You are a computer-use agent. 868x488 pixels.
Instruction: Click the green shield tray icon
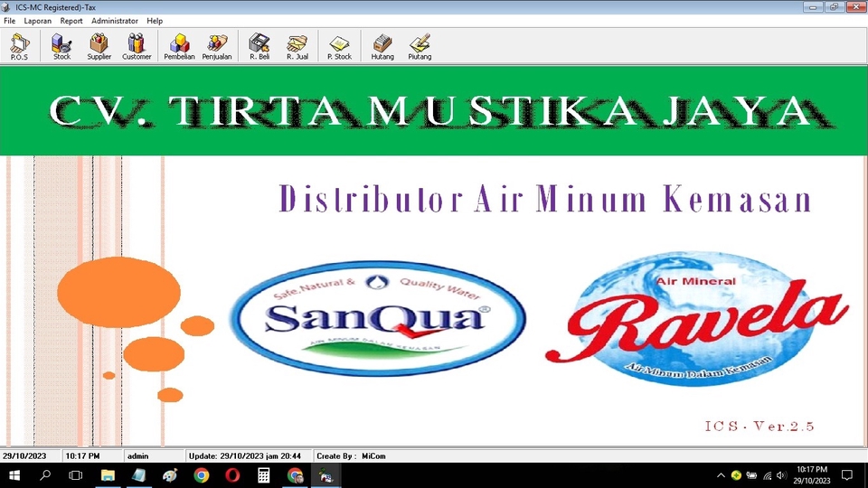pyautogui.click(x=736, y=475)
